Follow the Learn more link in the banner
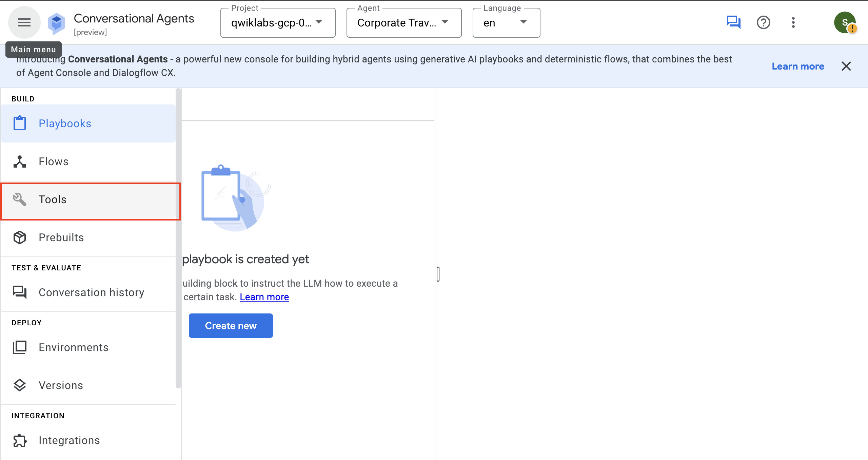Image resolution: width=868 pixels, height=460 pixels. coord(798,66)
